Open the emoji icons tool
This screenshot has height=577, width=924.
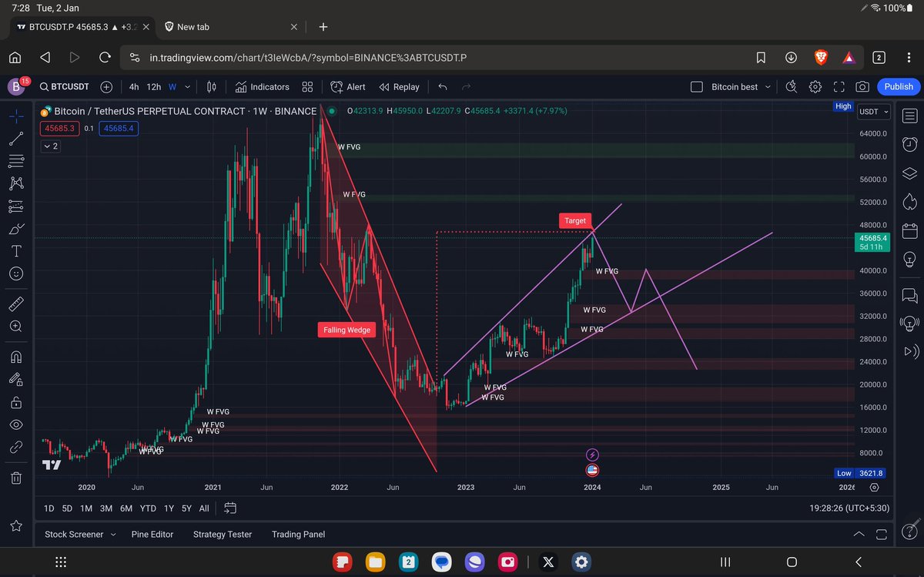(x=16, y=273)
